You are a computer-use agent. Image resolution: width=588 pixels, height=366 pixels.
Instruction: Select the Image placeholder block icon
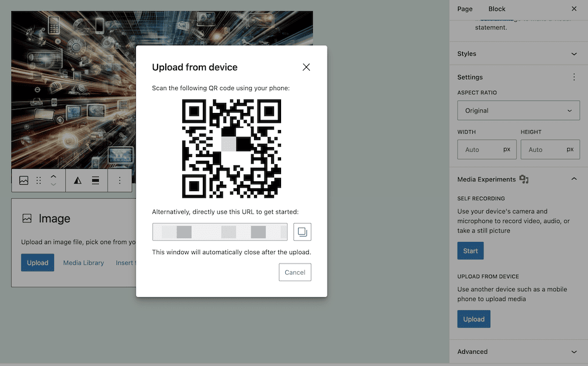pyautogui.click(x=26, y=218)
